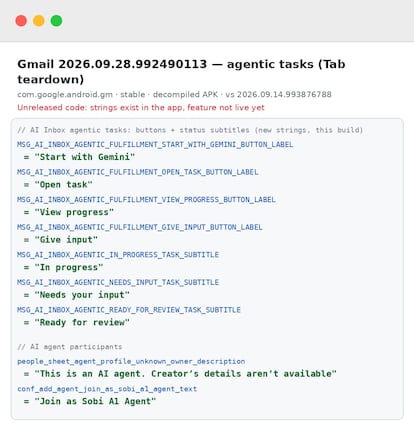This screenshot has height=425, width=414.
Task: Click the red close window button
Action: (x=21, y=21)
